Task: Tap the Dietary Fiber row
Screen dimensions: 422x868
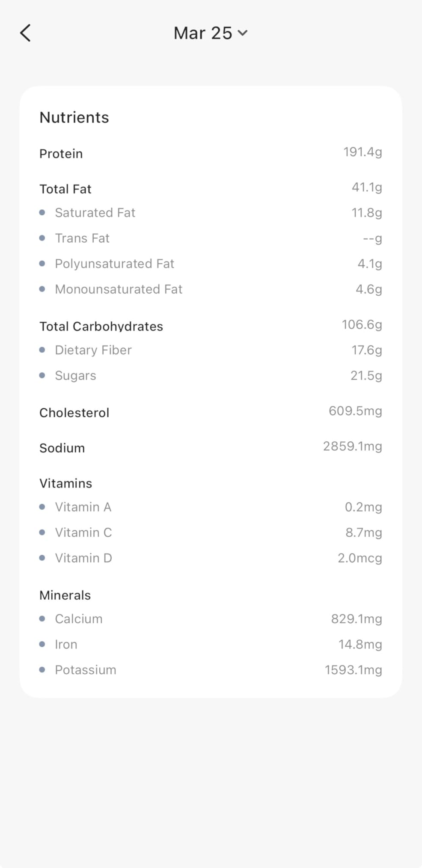Action: tap(93, 350)
